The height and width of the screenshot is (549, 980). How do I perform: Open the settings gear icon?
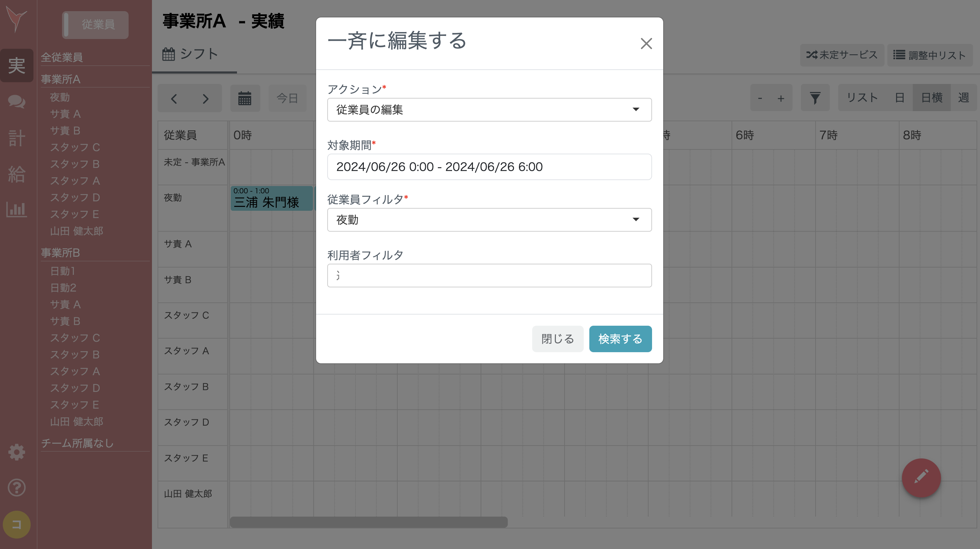(17, 452)
